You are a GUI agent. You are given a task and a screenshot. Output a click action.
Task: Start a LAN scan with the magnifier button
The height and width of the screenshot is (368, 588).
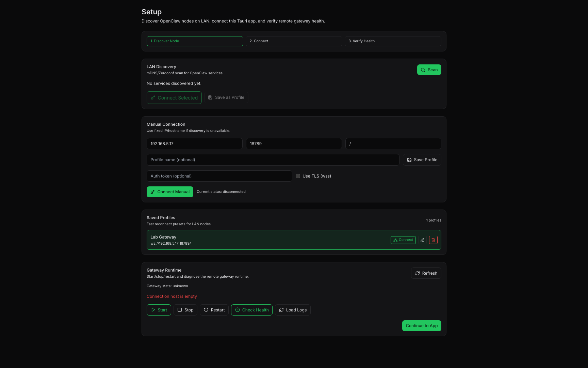click(x=429, y=70)
